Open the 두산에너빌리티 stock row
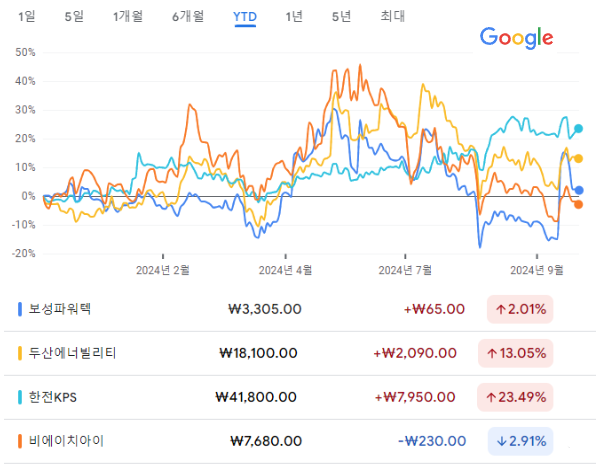Image resolution: width=608 pixels, height=470 pixels. pyautogui.click(x=300, y=353)
